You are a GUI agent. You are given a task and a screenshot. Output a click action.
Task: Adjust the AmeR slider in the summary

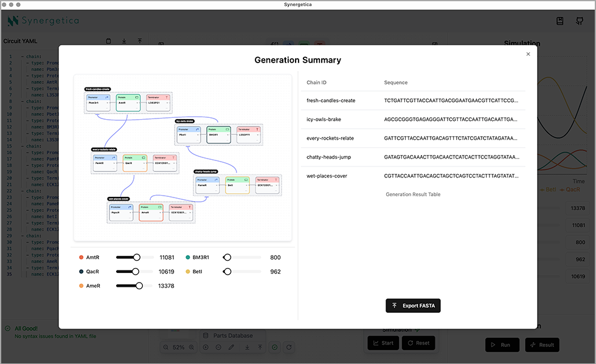[x=139, y=286]
